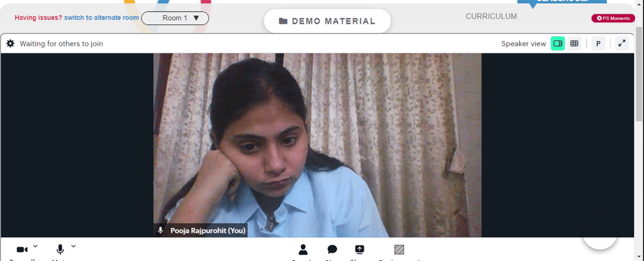Open the chat bubble icon

pyautogui.click(x=332, y=249)
